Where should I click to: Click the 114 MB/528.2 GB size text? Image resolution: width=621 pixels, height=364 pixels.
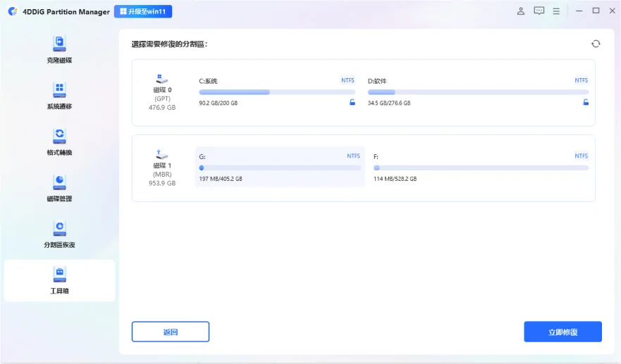pyautogui.click(x=395, y=179)
